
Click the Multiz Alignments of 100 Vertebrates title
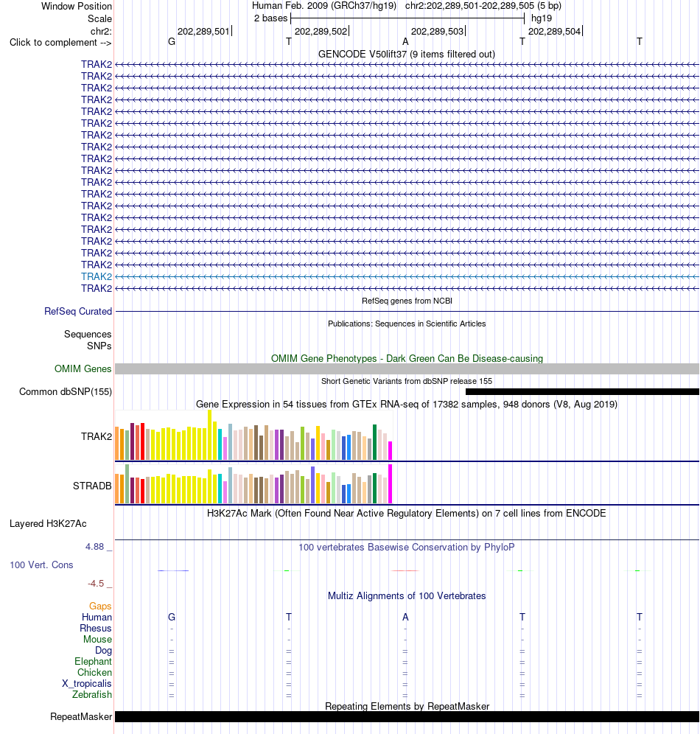click(x=407, y=596)
